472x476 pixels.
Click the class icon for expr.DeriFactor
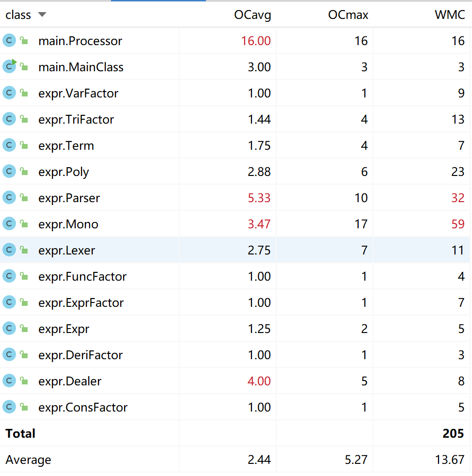(x=9, y=354)
